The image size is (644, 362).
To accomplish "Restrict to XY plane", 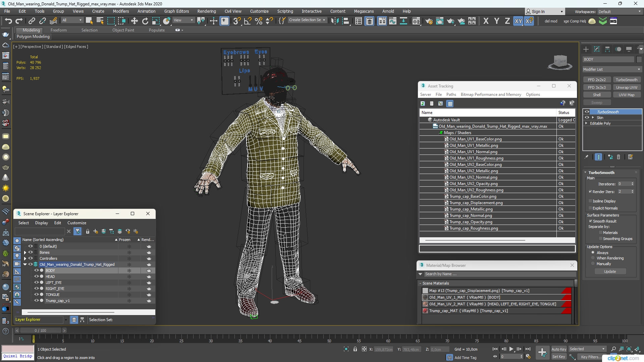I will click(518, 21).
